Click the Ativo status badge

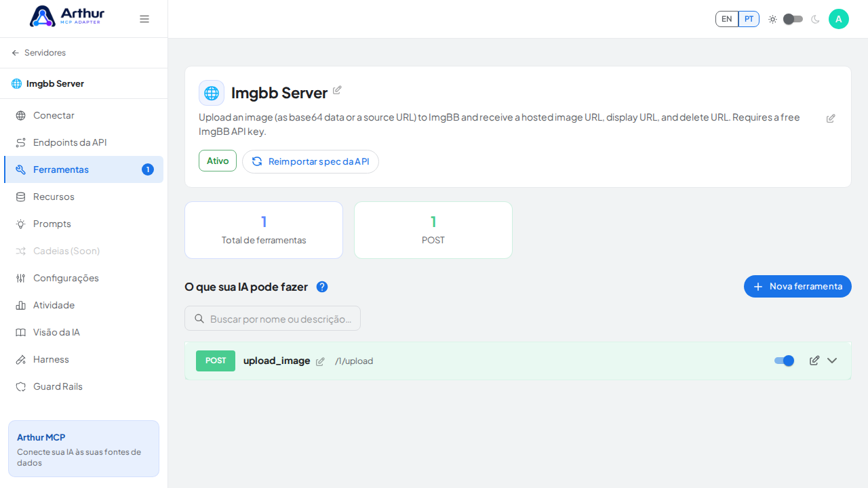(218, 161)
